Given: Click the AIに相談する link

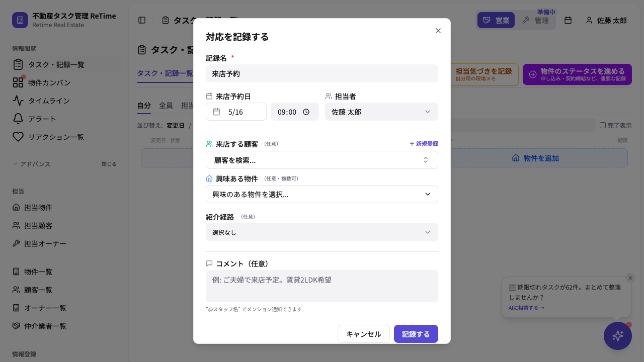Looking at the screenshot, I should pos(526,308).
